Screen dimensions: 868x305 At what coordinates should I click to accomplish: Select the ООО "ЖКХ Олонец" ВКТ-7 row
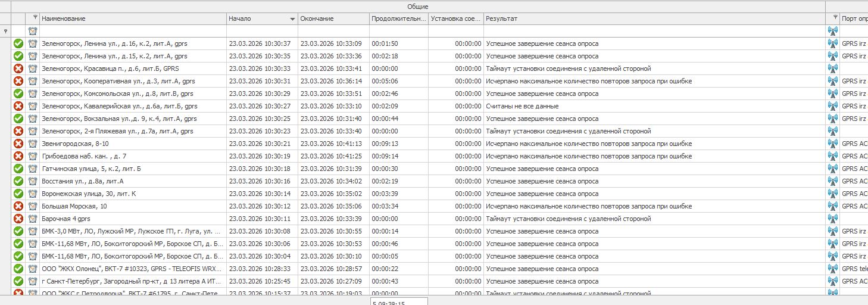point(133,269)
